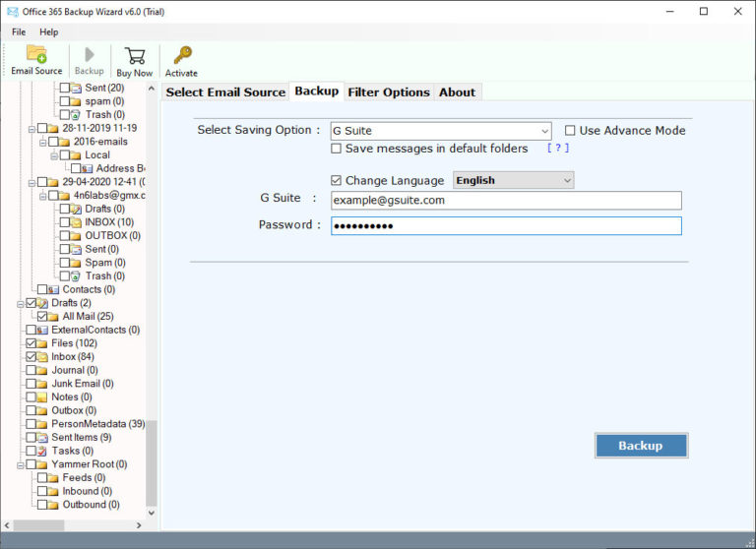Click the G Suite email input field
This screenshot has width=756, height=549.
pyautogui.click(x=506, y=201)
